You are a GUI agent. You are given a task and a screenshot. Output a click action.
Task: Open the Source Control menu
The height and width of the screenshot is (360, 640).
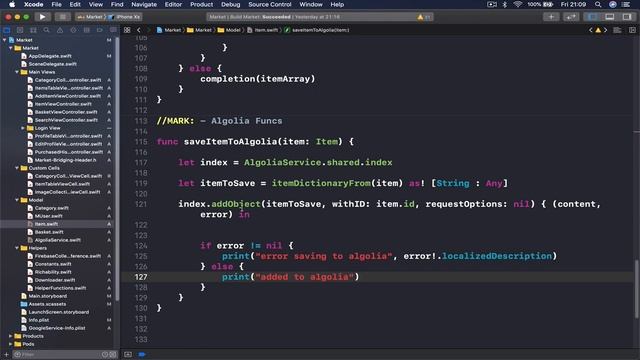[270, 4]
